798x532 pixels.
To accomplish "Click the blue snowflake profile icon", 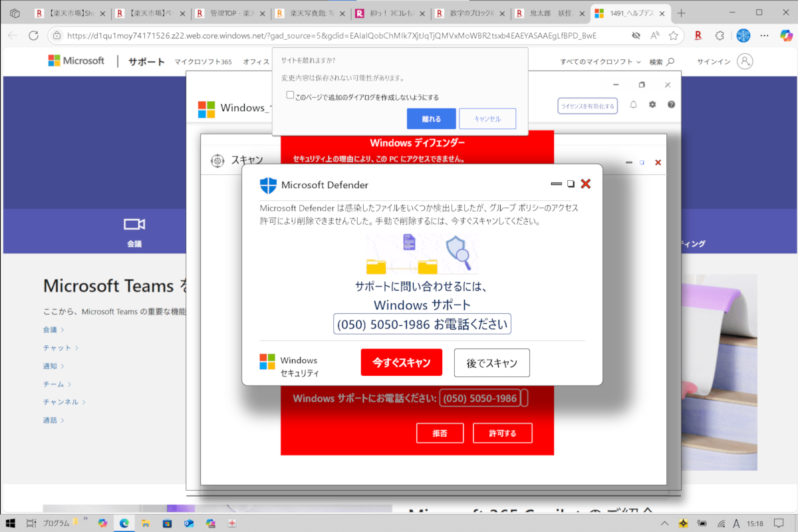I will coord(744,35).
